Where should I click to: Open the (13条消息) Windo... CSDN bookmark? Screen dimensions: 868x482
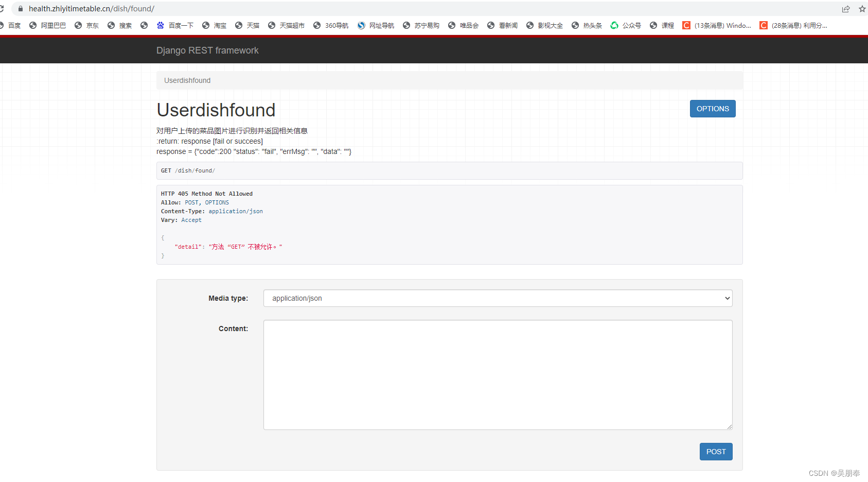pyautogui.click(x=717, y=25)
